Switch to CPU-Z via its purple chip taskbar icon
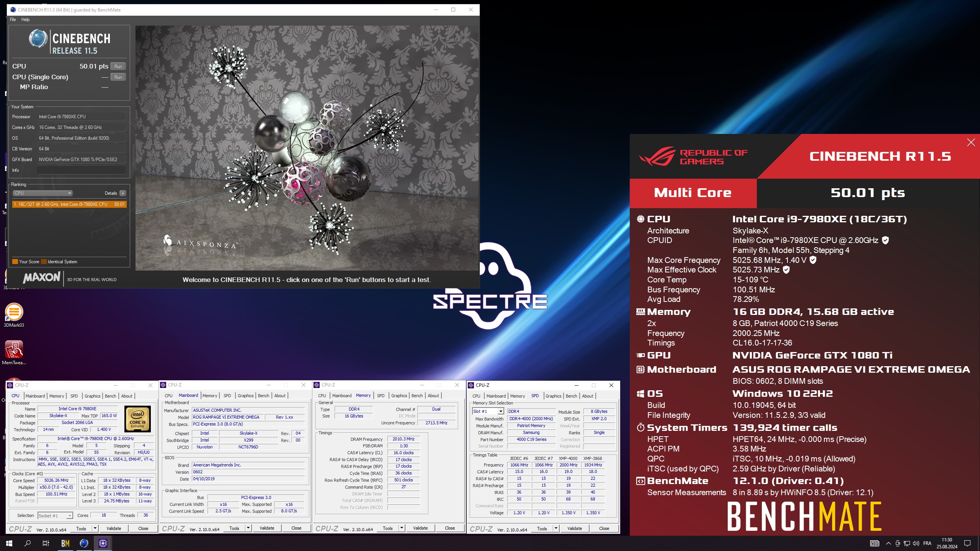Screen dimensions: 980x551 (x=103, y=543)
